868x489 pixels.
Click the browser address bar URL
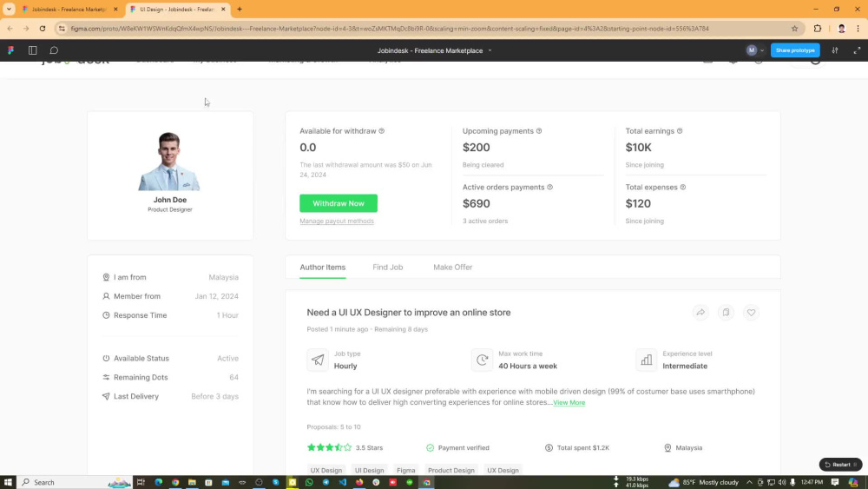click(390, 29)
